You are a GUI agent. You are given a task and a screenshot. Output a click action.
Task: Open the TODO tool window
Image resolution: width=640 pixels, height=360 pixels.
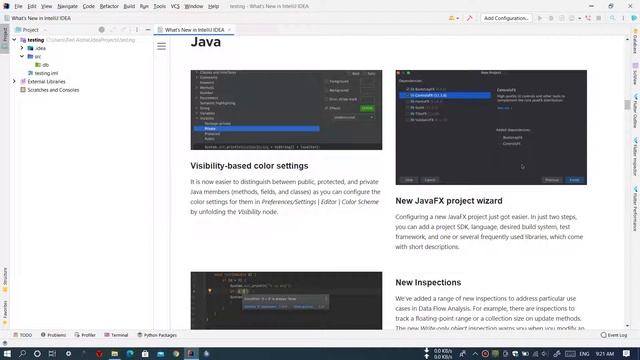22,335
